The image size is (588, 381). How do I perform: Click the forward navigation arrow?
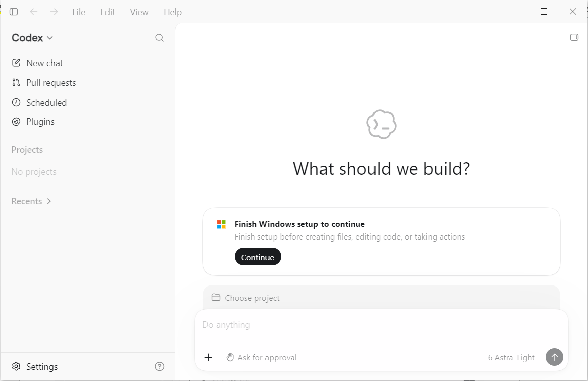click(54, 12)
